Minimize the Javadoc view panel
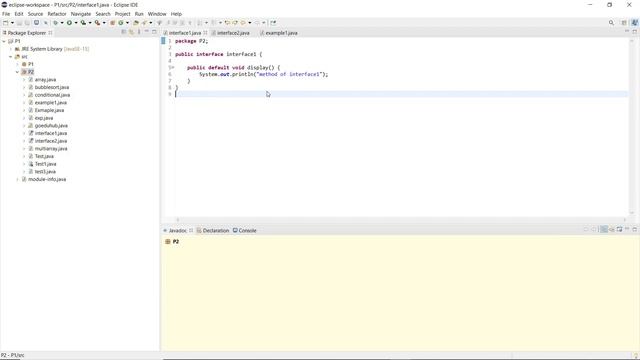Screen dimensions: 640x360 (627, 229)
